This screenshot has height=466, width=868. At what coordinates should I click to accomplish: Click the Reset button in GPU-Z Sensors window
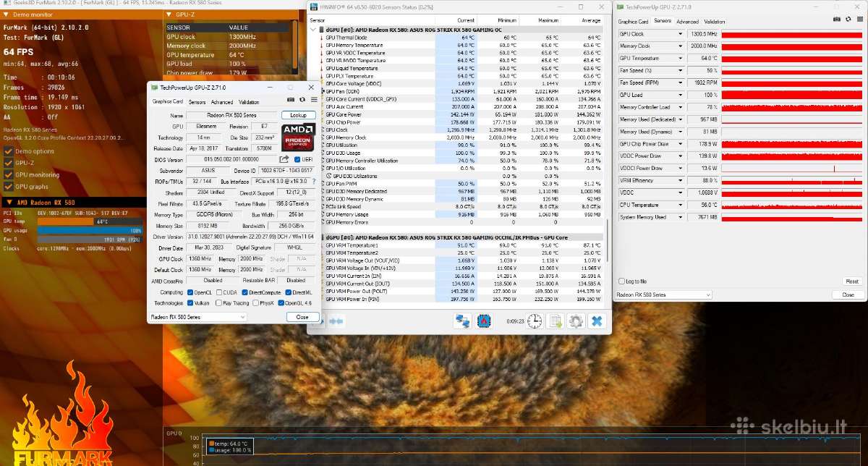click(x=852, y=281)
